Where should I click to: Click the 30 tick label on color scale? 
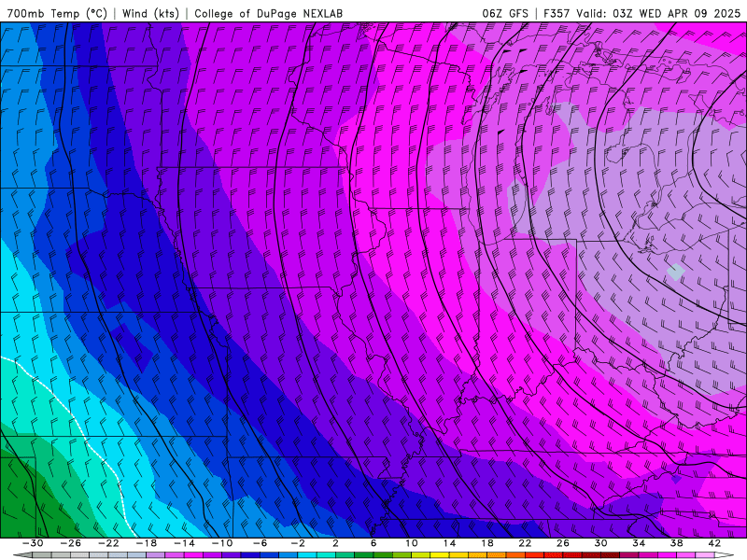[600, 543]
